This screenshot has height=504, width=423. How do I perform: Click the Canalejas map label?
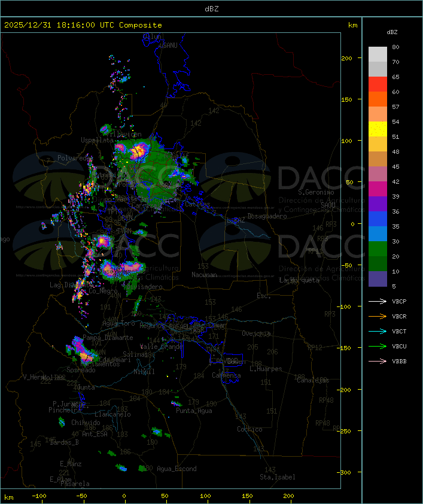(x=313, y=380)
